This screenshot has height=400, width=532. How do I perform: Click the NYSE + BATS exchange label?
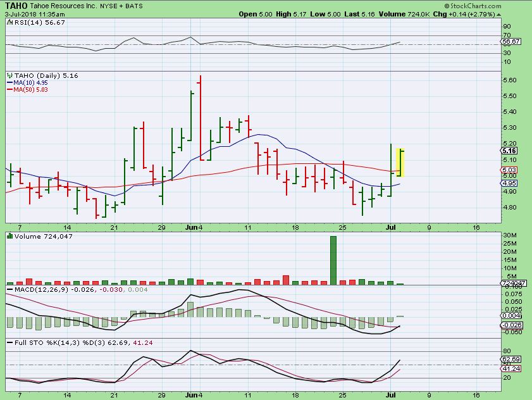pyautogui.click(x=121, y=6)
